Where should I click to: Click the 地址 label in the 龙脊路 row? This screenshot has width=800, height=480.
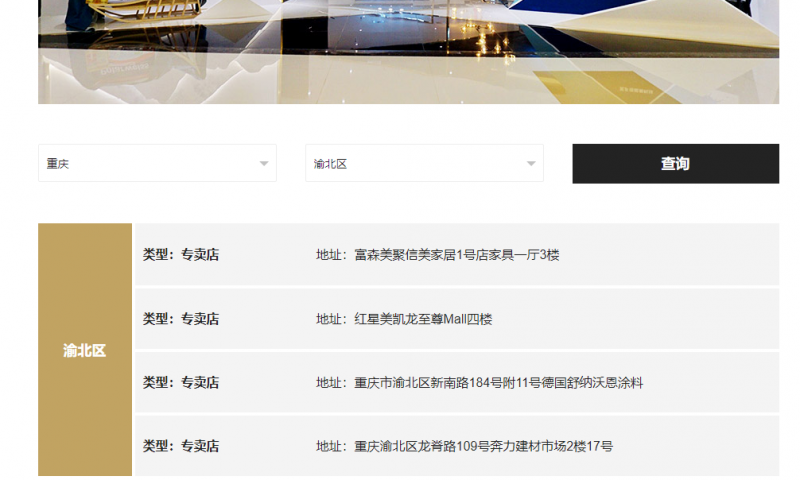click(330, 446)
